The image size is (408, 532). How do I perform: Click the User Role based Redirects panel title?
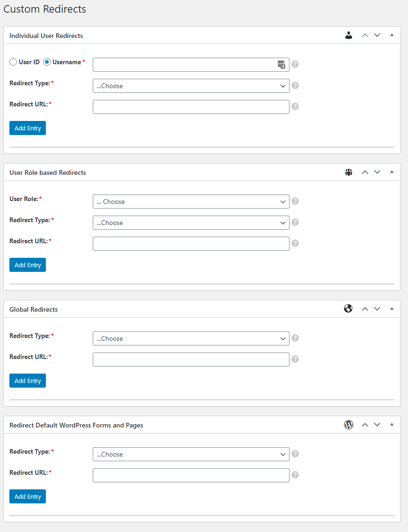48,172
